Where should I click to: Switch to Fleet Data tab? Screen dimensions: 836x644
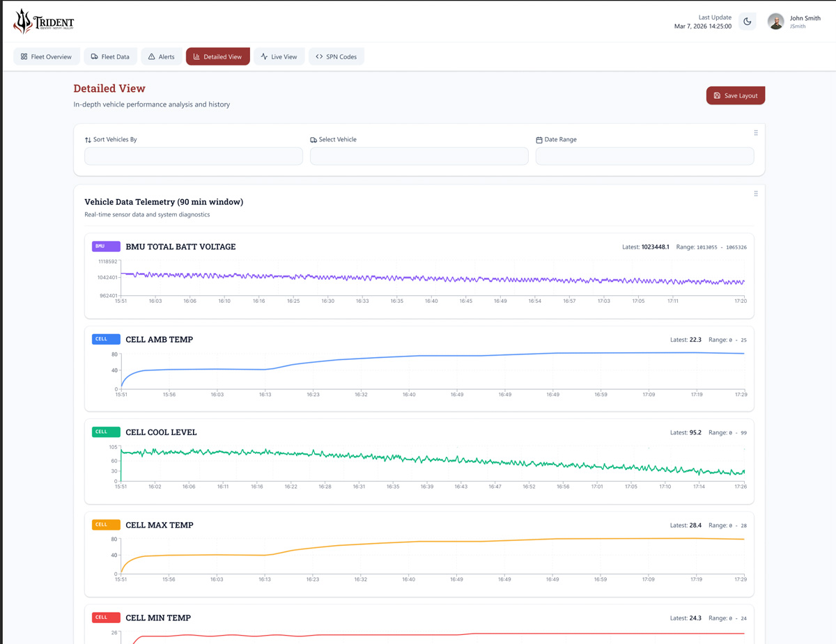click(110, 56)
